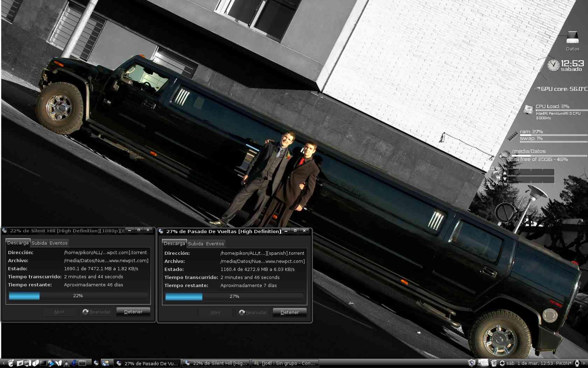Click the shield icon in the system tray

(x=472, y=363)
